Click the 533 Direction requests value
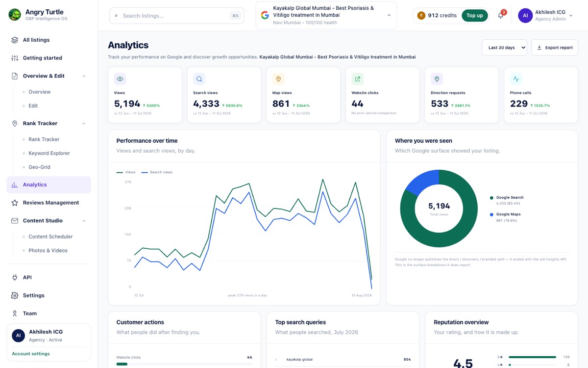This screenshot has height=368, width=588. point(440,104)
